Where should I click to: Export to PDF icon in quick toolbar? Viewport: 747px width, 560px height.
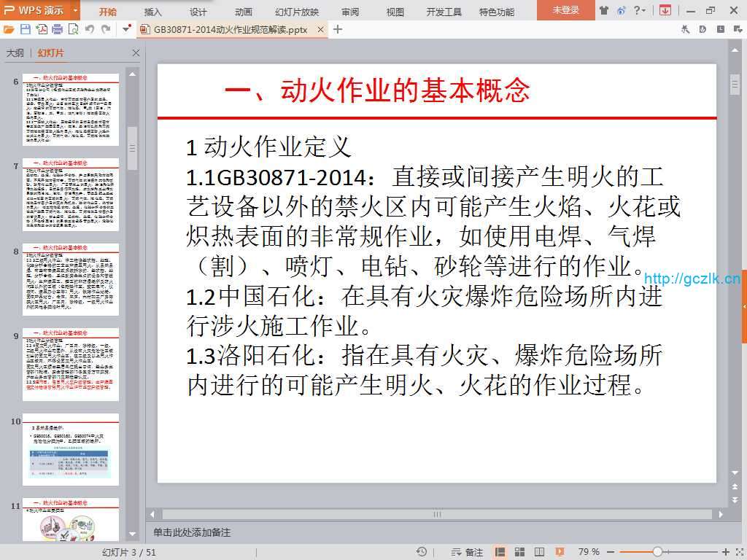(42, 29)
